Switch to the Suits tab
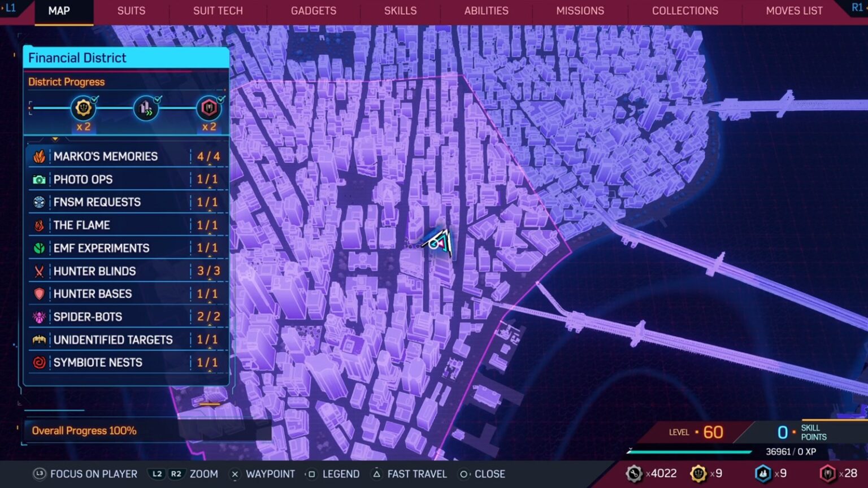This screenshot has width=868, height=488. 131,11
